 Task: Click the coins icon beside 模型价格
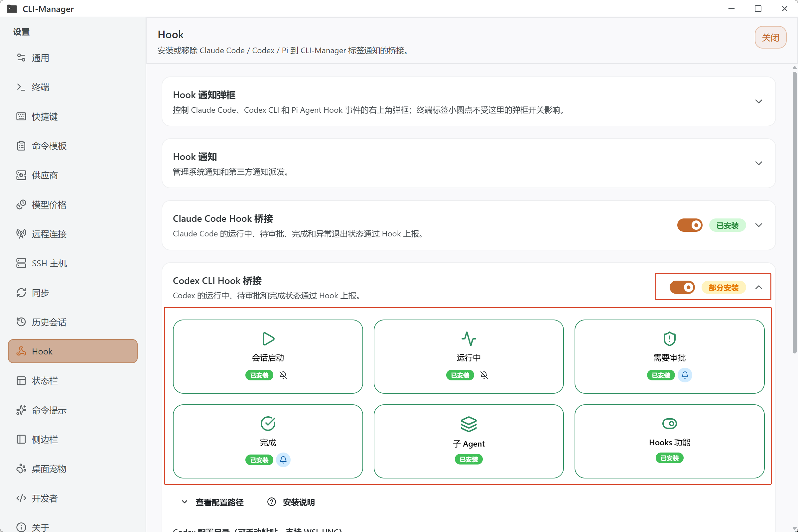coord(21,204)
